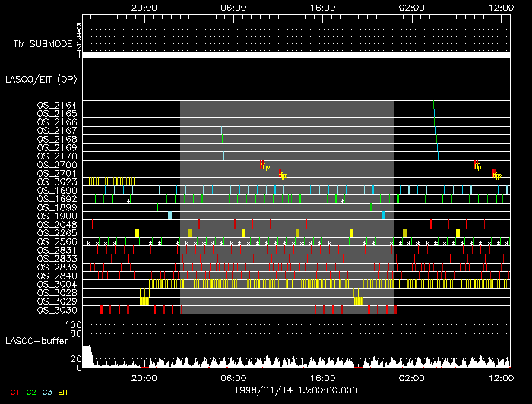Click the OS_2701 row label

tap(57, 174)
